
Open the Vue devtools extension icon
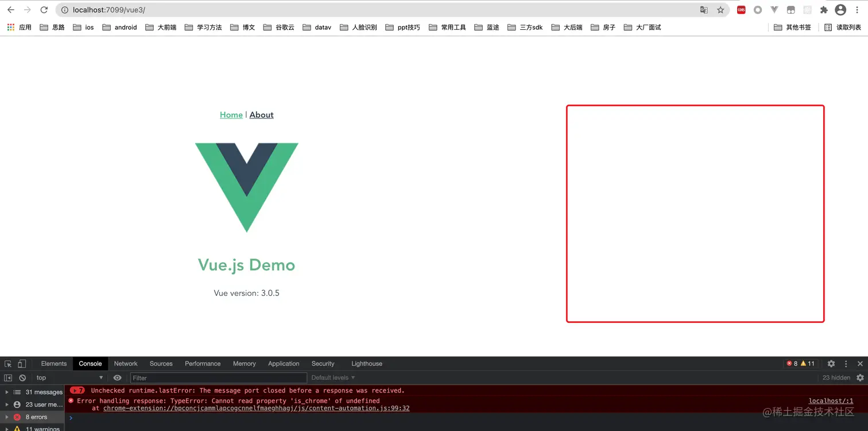point(774,10)
